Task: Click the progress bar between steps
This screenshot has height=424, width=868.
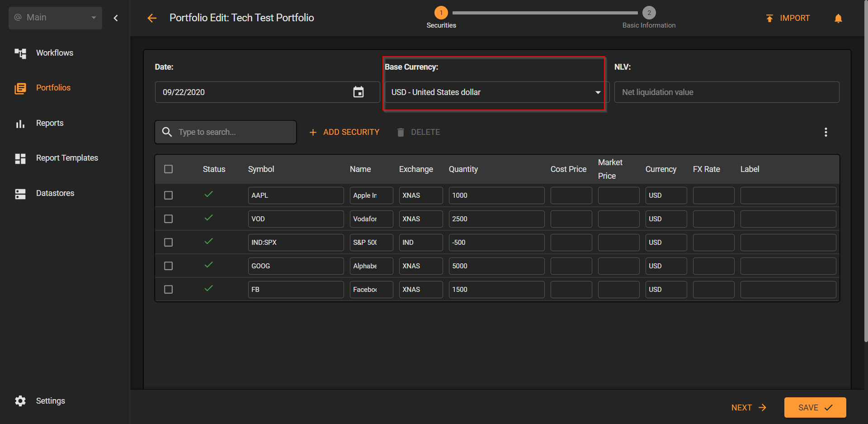Action: [545, 13]
